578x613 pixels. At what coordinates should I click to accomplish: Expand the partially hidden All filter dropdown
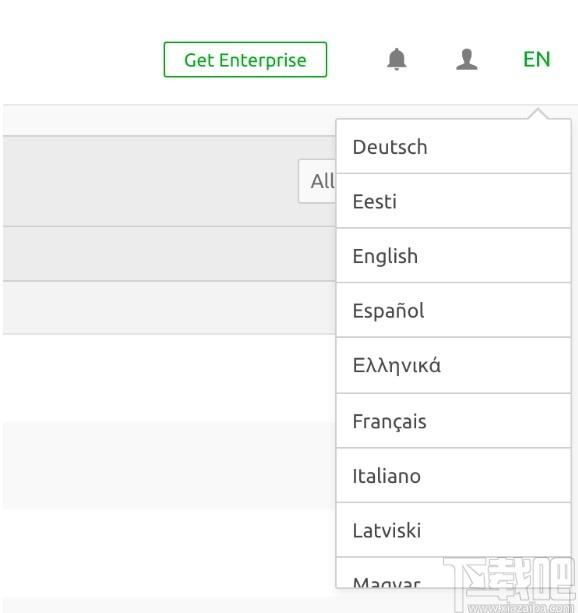click(x=317, y=181)
